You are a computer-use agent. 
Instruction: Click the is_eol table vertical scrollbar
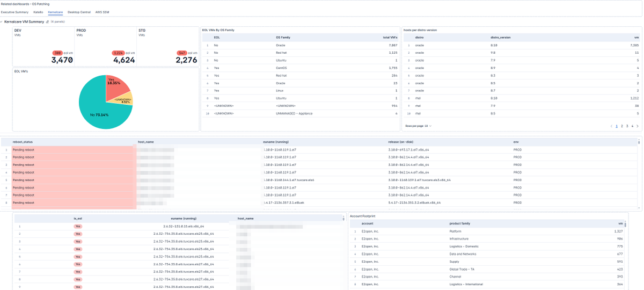tap(343, 219)
